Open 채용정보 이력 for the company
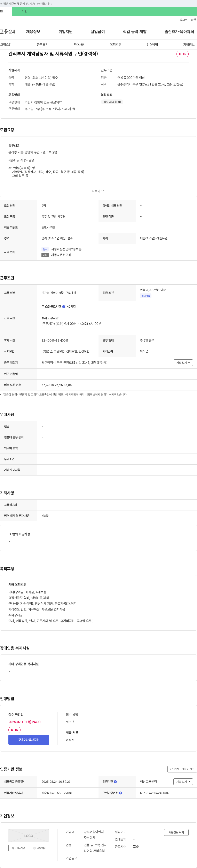197x868 pixels. click(x=176, y=832)
